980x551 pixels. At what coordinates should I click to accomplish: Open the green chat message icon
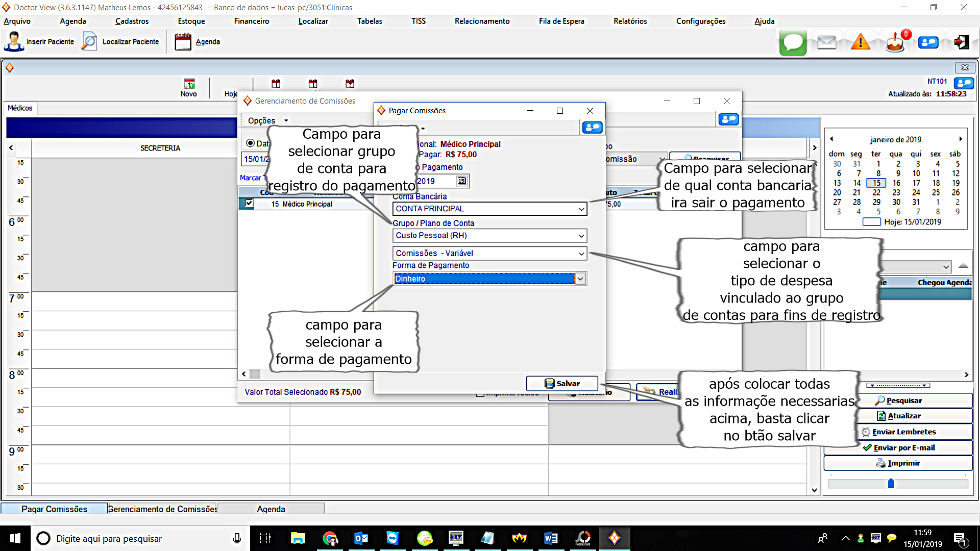(x=793, y=42)
